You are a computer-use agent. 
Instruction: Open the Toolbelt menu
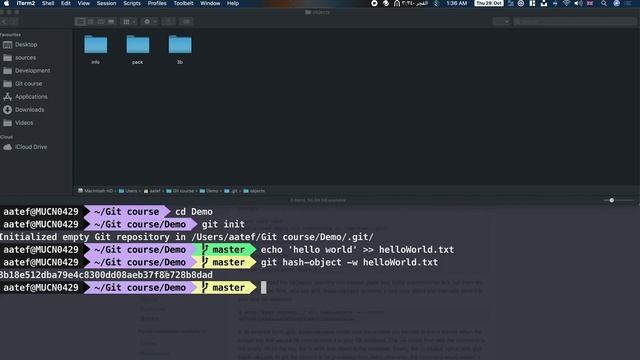pyautogui.click(x=184, y=3)
